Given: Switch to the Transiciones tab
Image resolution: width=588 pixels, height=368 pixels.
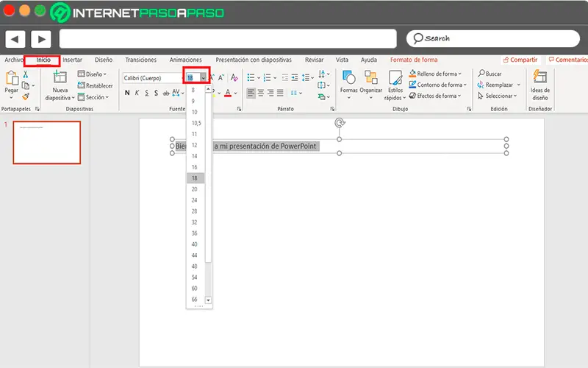Looking at the screenshot, I should click(140, 60).
